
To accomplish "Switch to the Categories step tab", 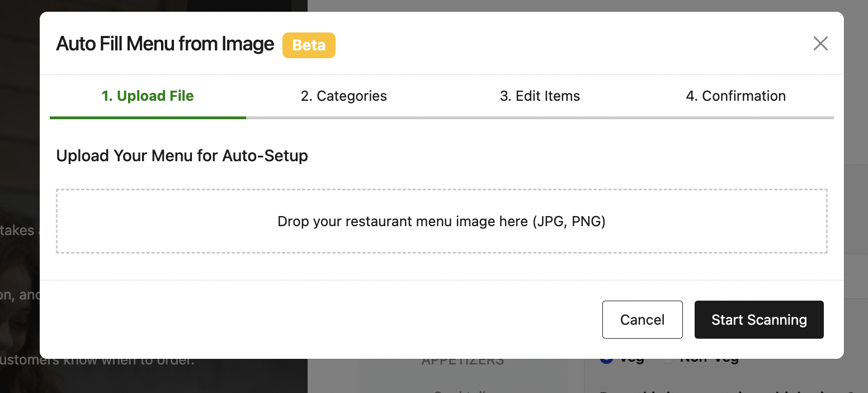I will (x=344, y=96).
